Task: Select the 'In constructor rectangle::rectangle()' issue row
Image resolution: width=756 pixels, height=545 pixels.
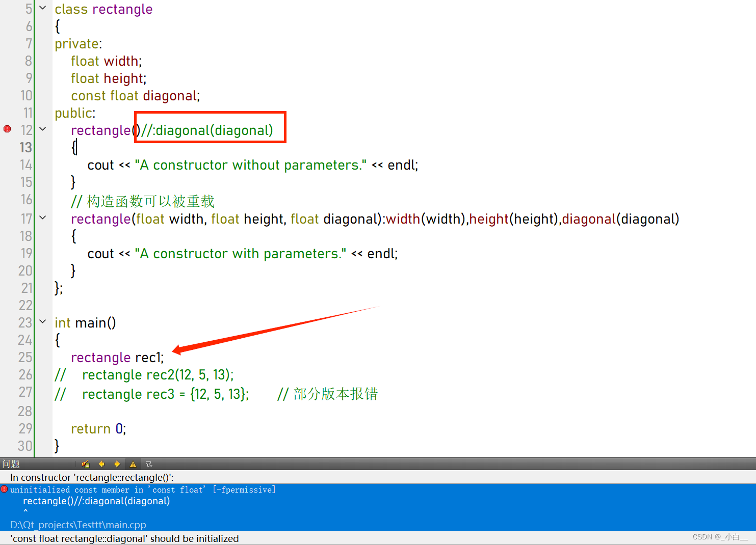Action: (378, 477)
